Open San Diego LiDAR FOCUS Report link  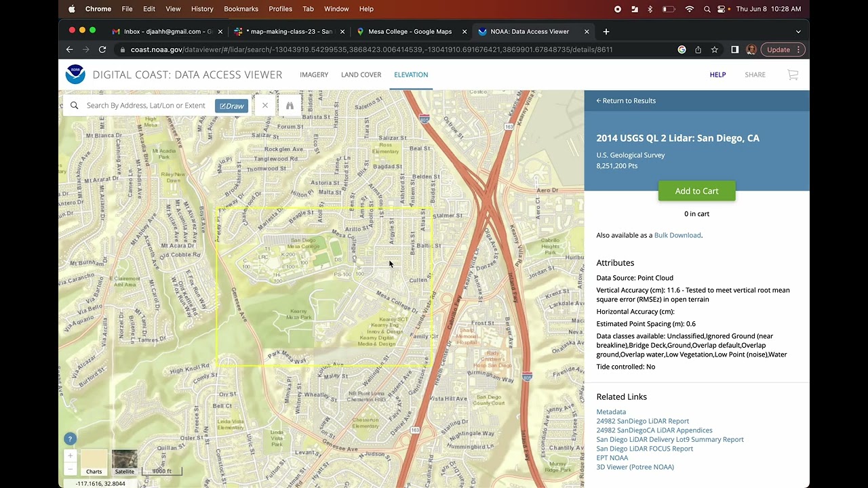[x=644, y=449]
